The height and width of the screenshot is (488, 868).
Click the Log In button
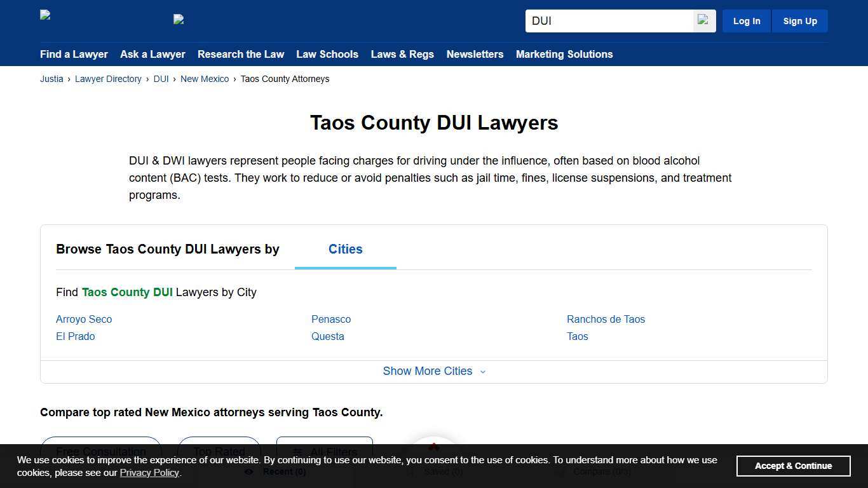(x=746, y=20)
